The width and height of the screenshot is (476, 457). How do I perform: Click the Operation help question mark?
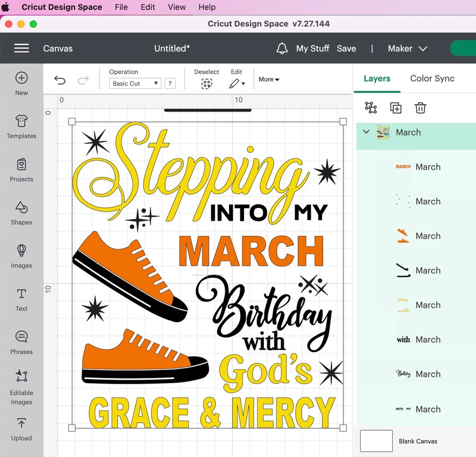click(x=170, y=83)
